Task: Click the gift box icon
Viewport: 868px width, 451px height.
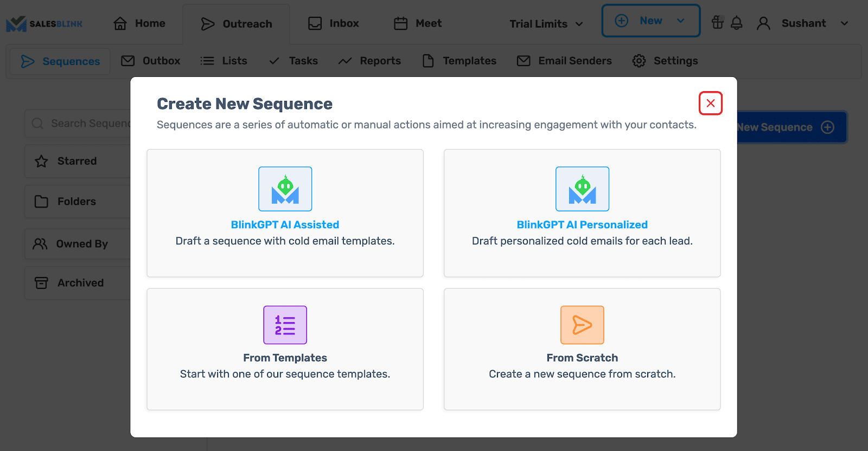Action: click(718, 23)
